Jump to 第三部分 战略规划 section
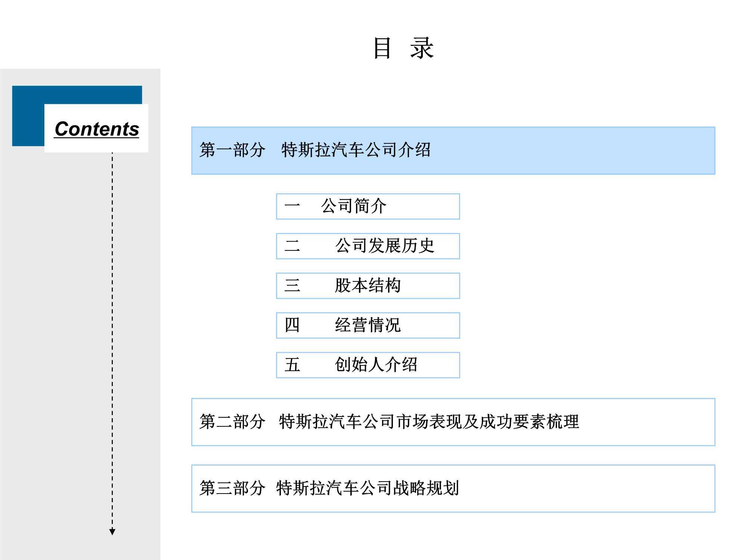The width and height of the screenshot is (747, 560). pos(453,488)
